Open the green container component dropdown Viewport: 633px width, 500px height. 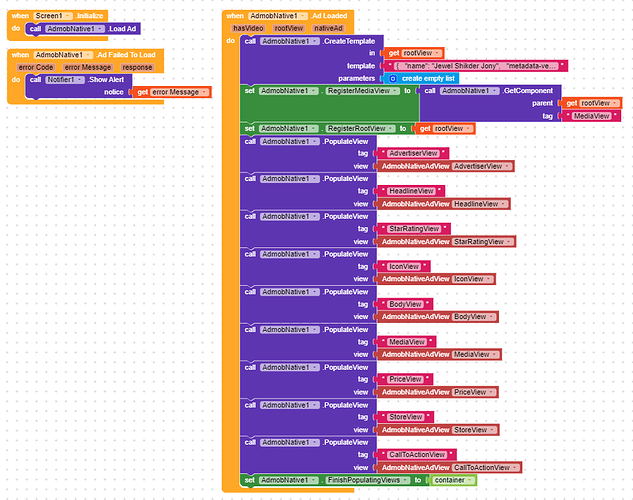click(x=453, y=480)
